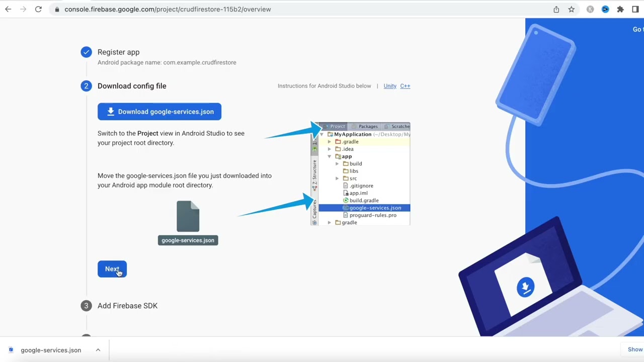Click the Next button
The height and width of the screenshot is (362, 644).
click(x=112, y=269)
